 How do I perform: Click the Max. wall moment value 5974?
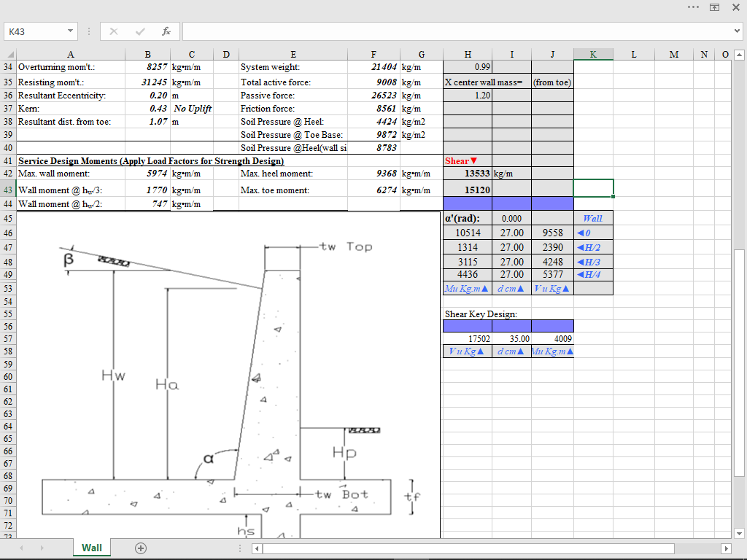point(147,174)
